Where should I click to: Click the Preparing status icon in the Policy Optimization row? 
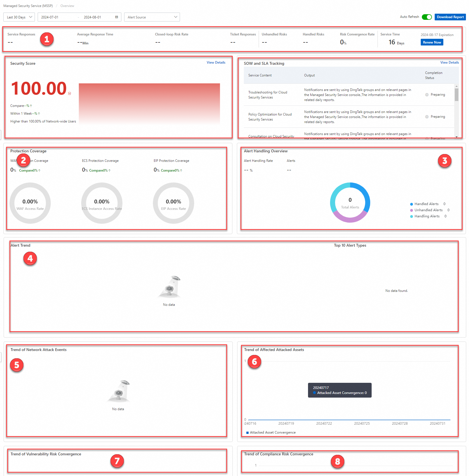(427, 117)
